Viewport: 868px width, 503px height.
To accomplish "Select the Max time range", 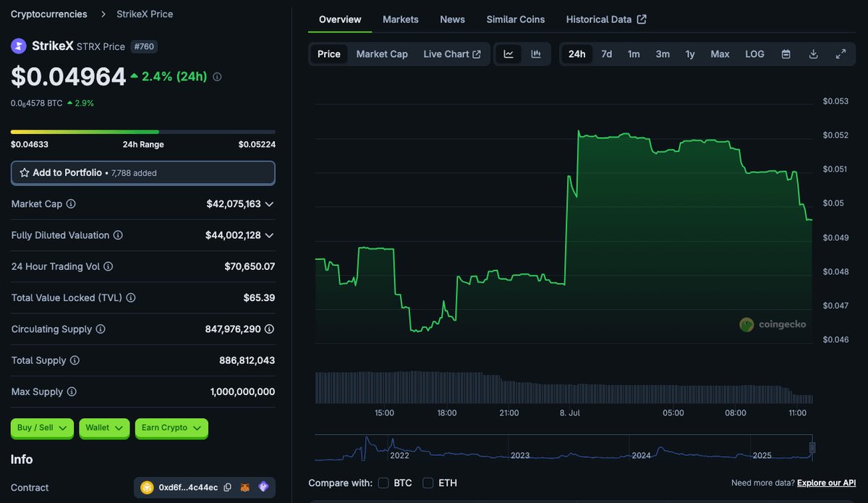I will (x=720, y=54).
